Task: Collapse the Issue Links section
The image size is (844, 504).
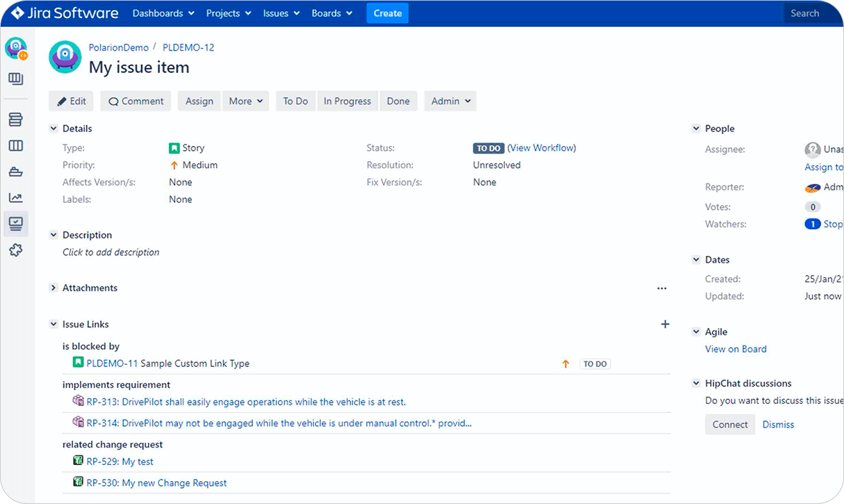Action: click(54, 324)
